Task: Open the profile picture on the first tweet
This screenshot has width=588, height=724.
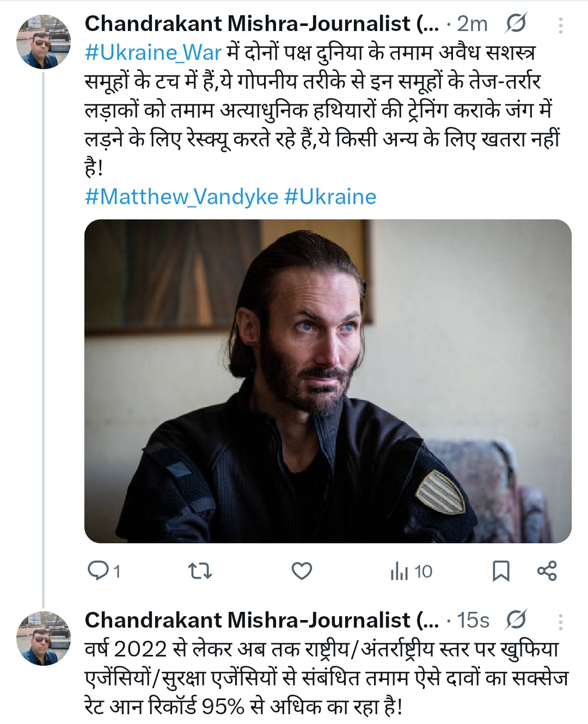Action: click(44, 42)
